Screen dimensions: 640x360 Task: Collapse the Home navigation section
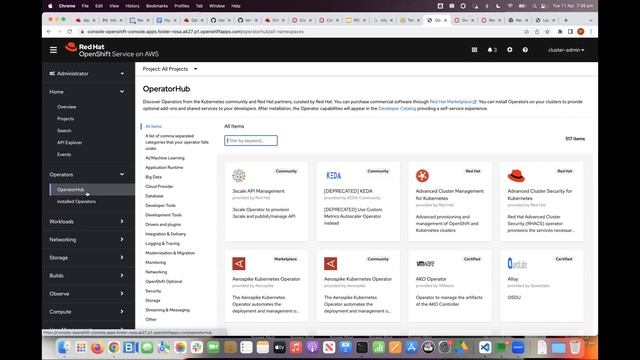[x=87, y=92]
